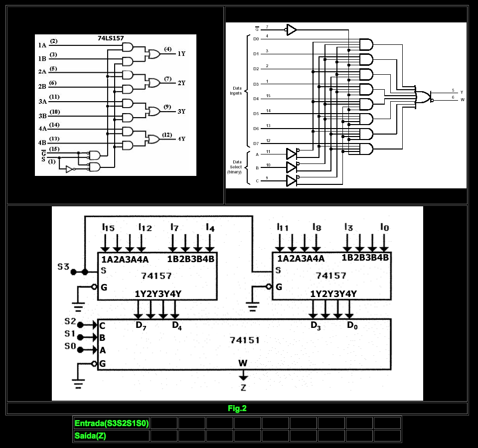Click the Data Select (binary) label
Viewport: 478px width, 448px height.
tap(235, 167)
